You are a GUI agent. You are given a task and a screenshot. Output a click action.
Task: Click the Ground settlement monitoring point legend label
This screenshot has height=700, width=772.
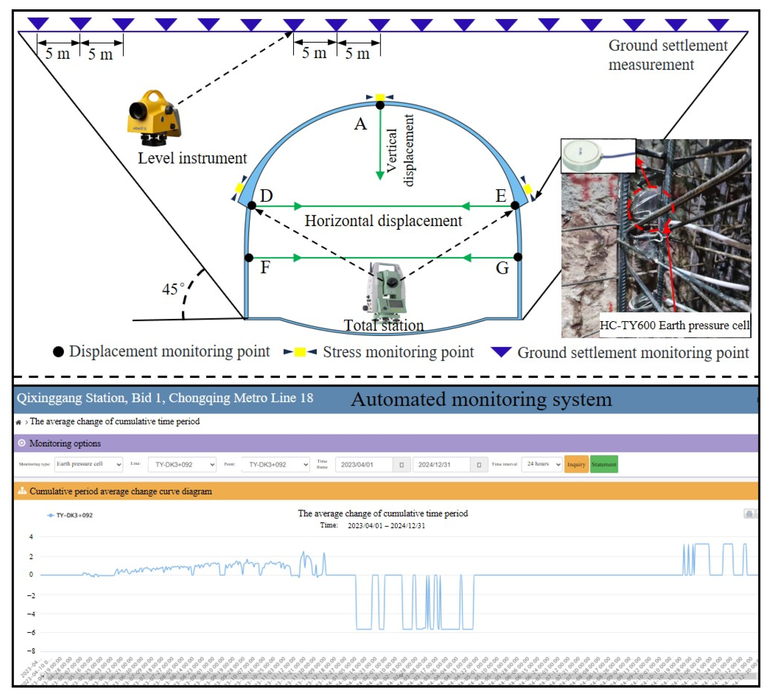pos(633,353)
